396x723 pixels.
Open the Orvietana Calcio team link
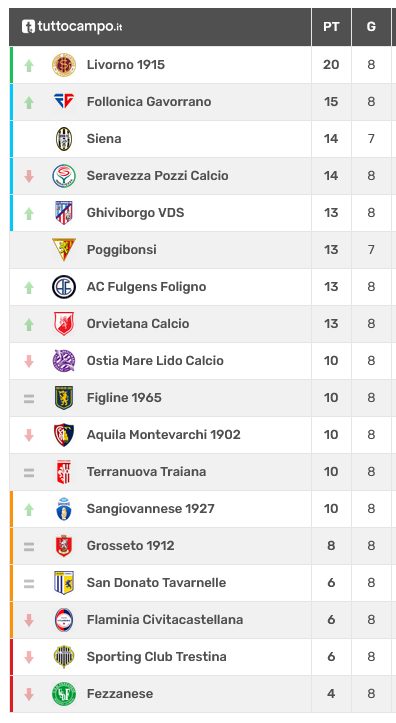point(138,324)
